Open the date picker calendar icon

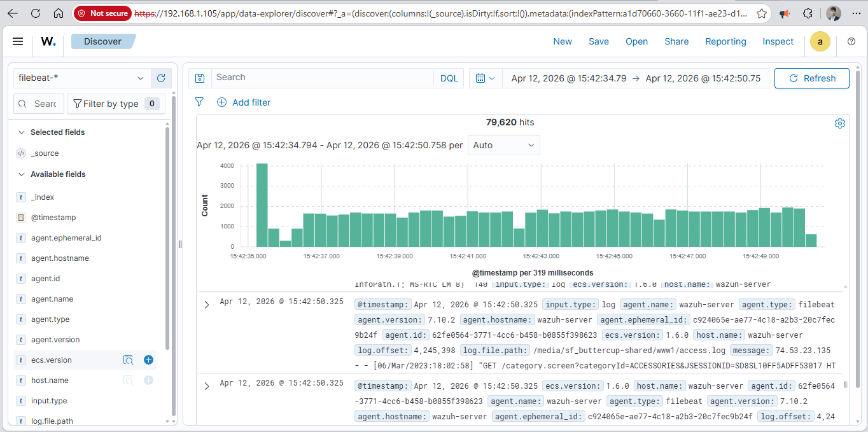tap(486, 77)
